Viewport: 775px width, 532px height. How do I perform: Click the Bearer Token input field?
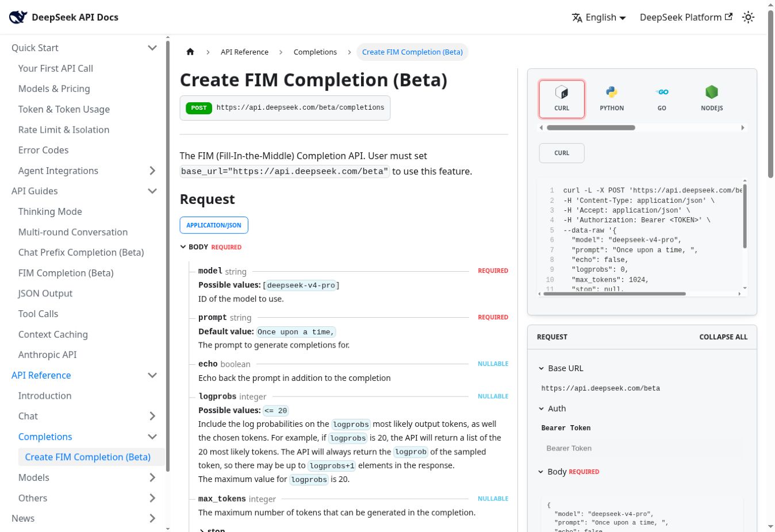click(x=642, y=448)
